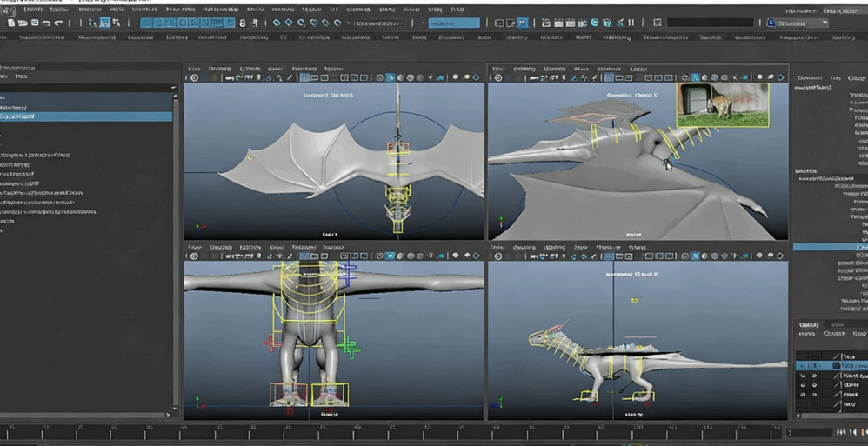Viewport: 868px width, 446px height.
Task: Select the highlighted selection tool in top toolbar
Action: point(103,23)
